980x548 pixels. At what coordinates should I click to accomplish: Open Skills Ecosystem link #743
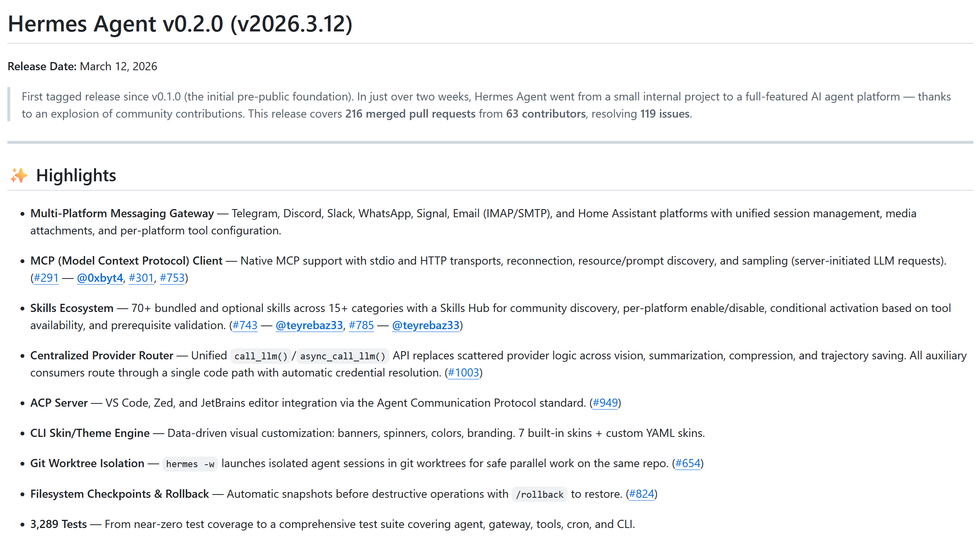(x=245, y=325)
